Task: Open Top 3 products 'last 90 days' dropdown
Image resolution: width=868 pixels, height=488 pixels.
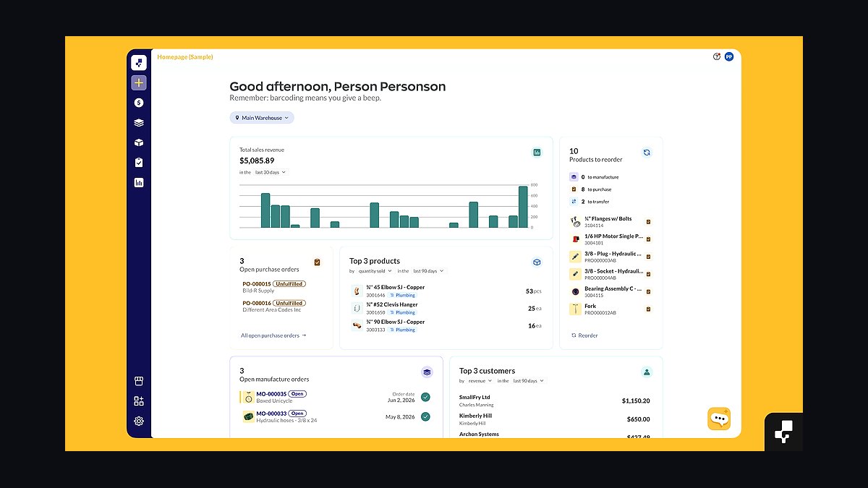Action: click(x=428, y=271)
